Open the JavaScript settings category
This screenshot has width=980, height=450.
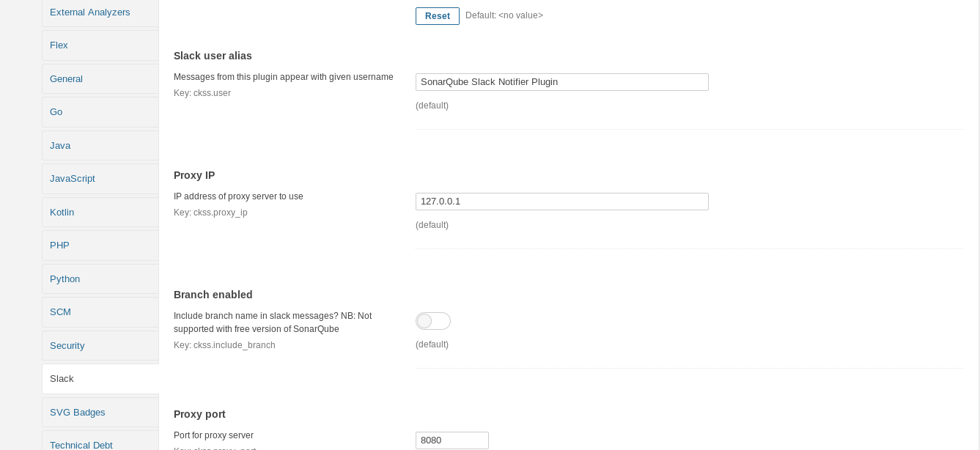pyautogui.click(x=72, y=179)
